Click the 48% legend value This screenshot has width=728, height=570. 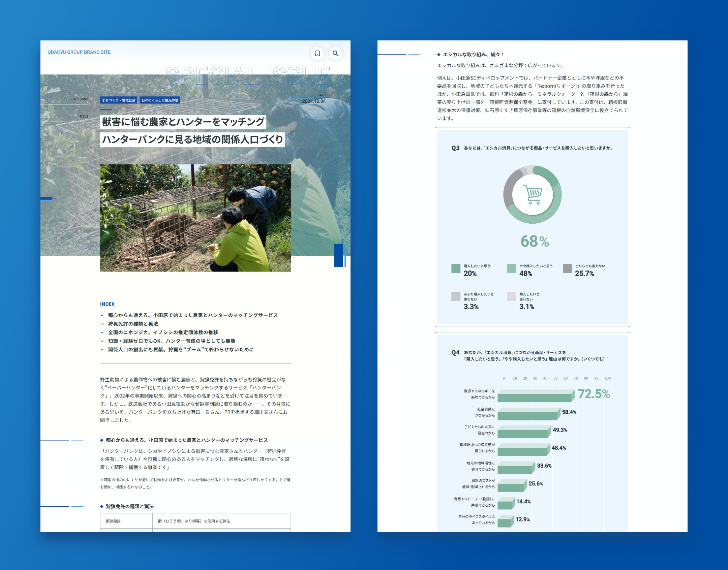point(526,274)
